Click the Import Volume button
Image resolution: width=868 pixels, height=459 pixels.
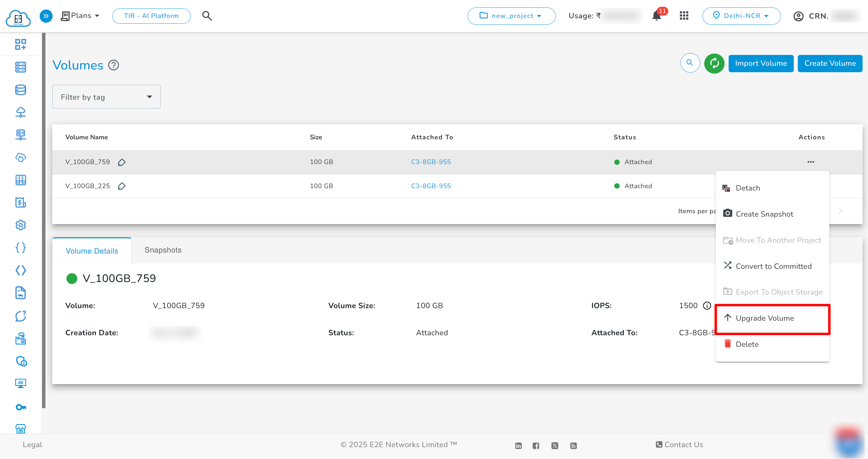[x=761, y=63]
